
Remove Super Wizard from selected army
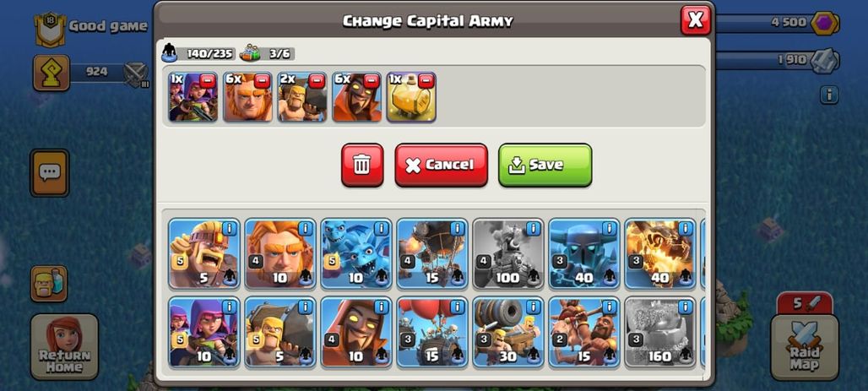(x=372, y=81)
